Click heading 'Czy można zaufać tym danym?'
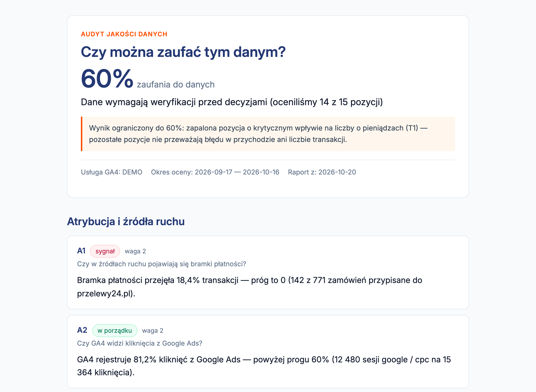536x392 pixels. tap(183, 52)
